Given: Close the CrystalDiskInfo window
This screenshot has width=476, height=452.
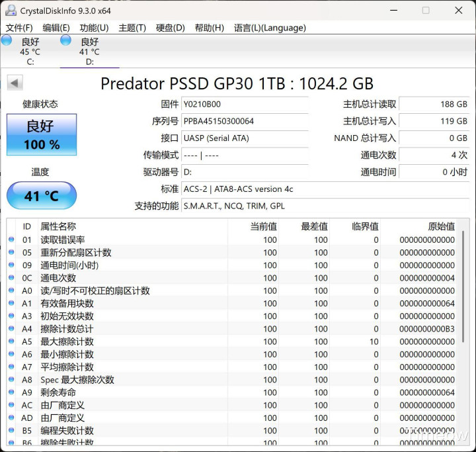Looking at the screenshot, I should pos(458,11).
